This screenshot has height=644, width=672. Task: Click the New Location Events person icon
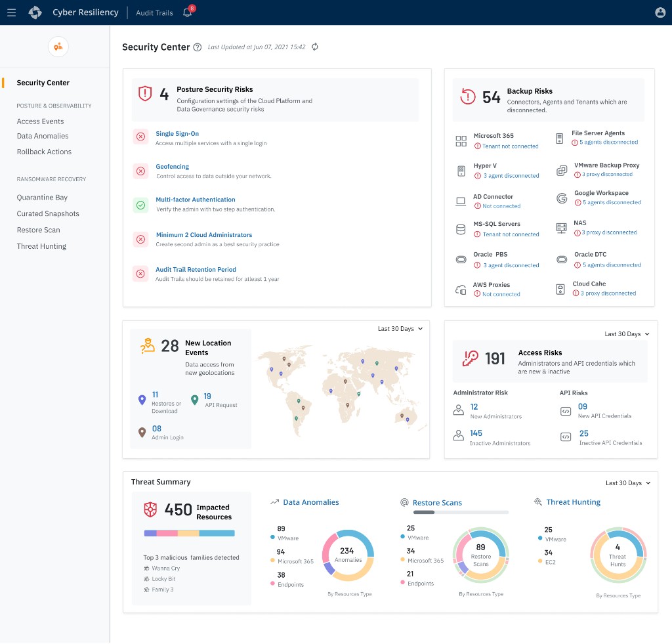pyautogui.click(x=148, y=346)
